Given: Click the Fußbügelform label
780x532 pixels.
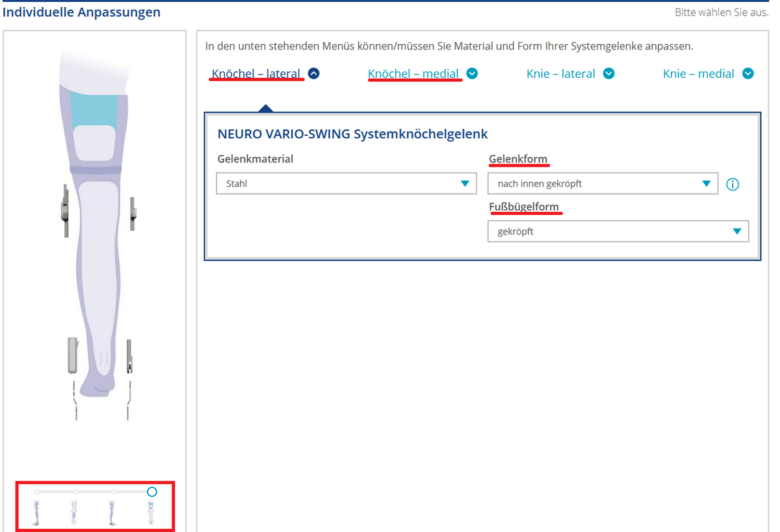Looking at the screenshot, I should [524, 207].
